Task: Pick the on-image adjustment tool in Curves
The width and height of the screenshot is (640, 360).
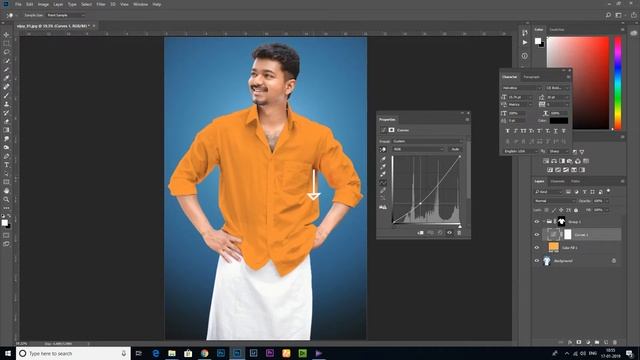Action: click(x=383, y=149)
